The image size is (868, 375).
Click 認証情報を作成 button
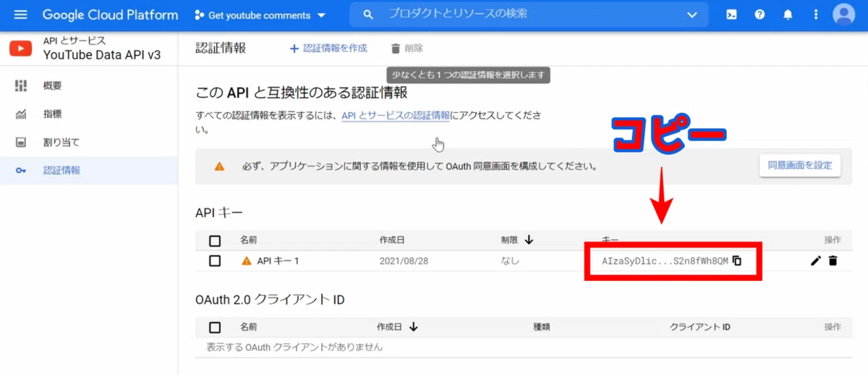pyautogui.click(x=328, y=49)
